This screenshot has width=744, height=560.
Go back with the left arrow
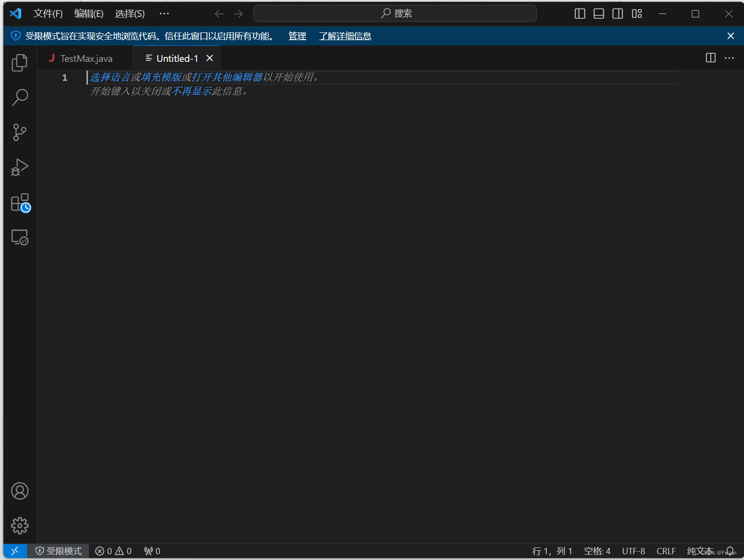[219, 14]
